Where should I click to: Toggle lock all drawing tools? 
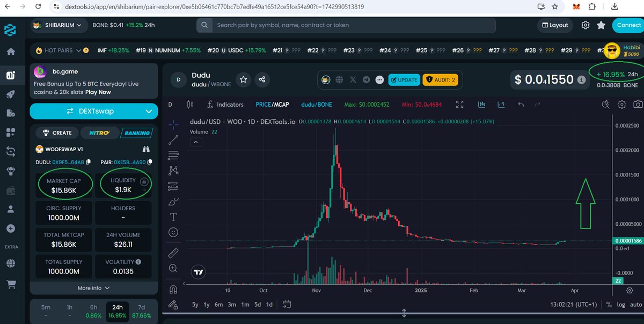[173, 305]
